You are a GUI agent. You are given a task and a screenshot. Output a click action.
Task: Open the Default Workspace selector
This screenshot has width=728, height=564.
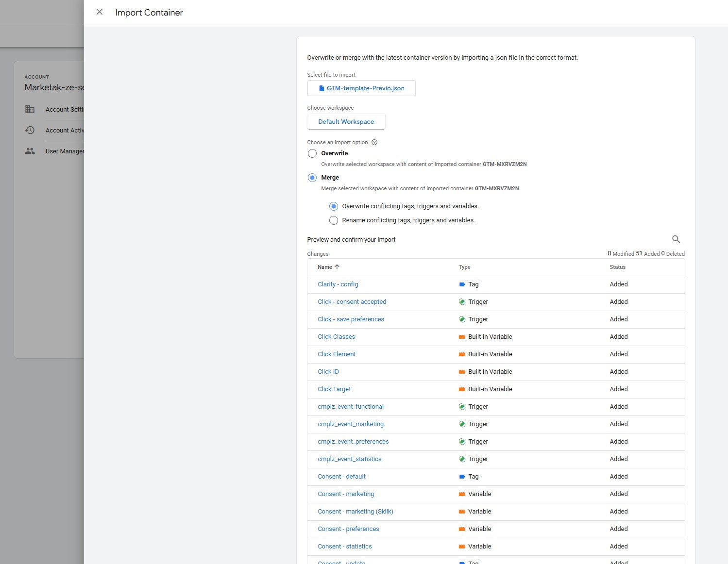click(346, 122)
